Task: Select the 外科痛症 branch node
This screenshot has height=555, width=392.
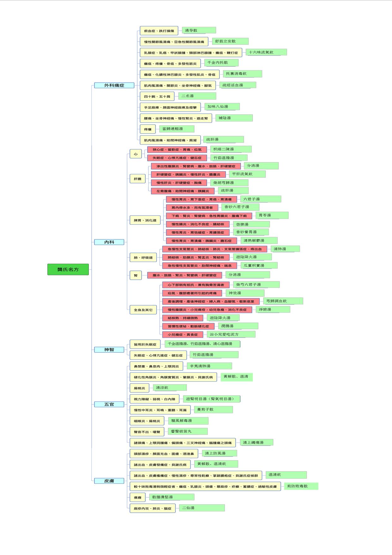Action: [114, 85]
